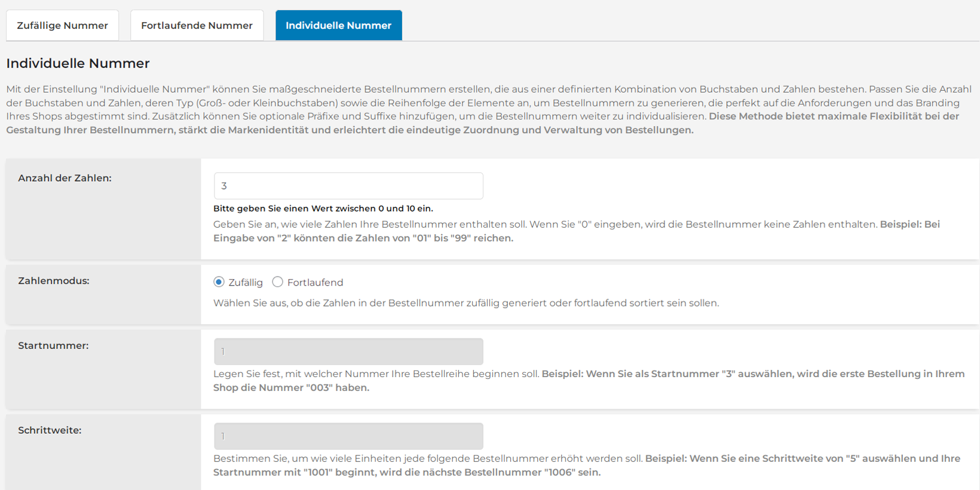Select the Zufällig radio button
The height and width of the screenshot is (490, 980).
point(219,282)
